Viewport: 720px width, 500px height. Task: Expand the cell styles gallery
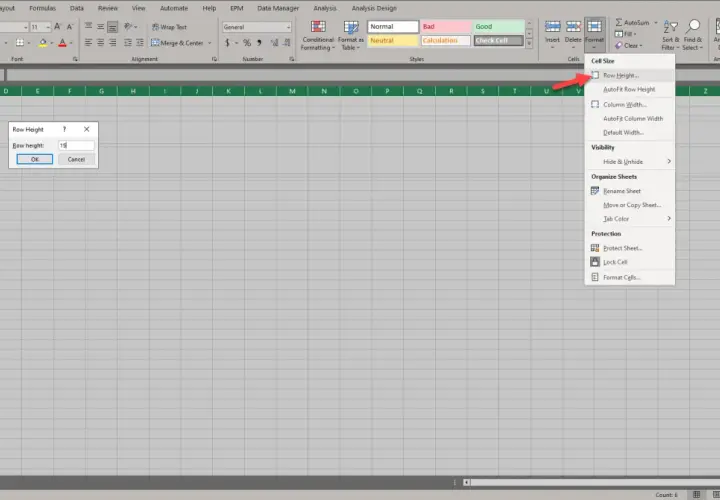pyautogui.click(x=529, y=44)
